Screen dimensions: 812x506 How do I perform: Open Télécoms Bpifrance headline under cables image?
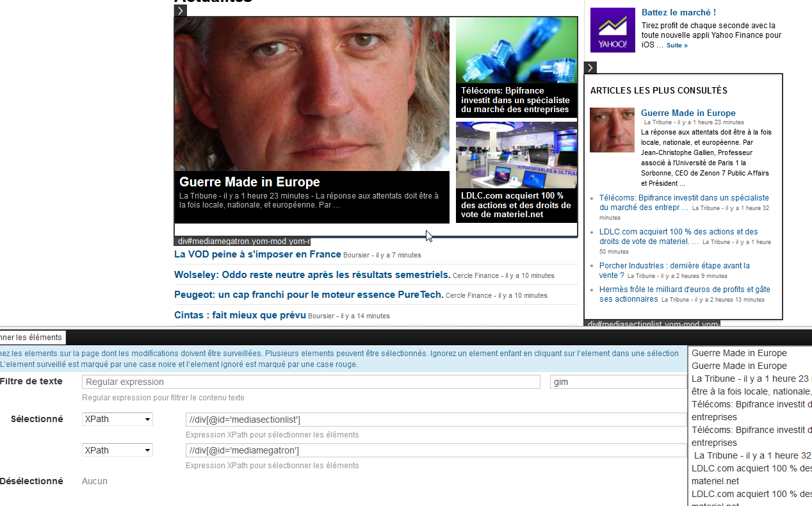[x=516, y=100]
